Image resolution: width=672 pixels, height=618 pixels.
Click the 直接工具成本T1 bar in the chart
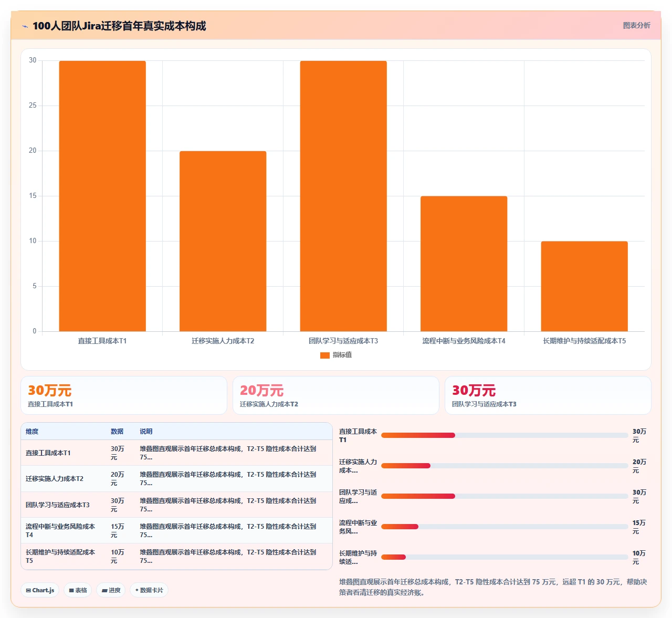(x=102, y=196)
